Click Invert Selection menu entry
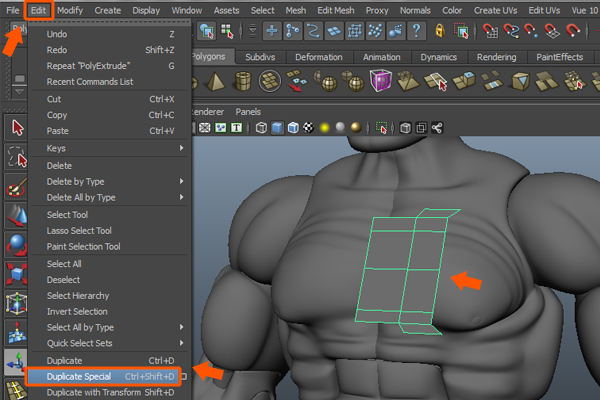Image resolution: width=600 pixels, height=400 pixels. (78, 311)
